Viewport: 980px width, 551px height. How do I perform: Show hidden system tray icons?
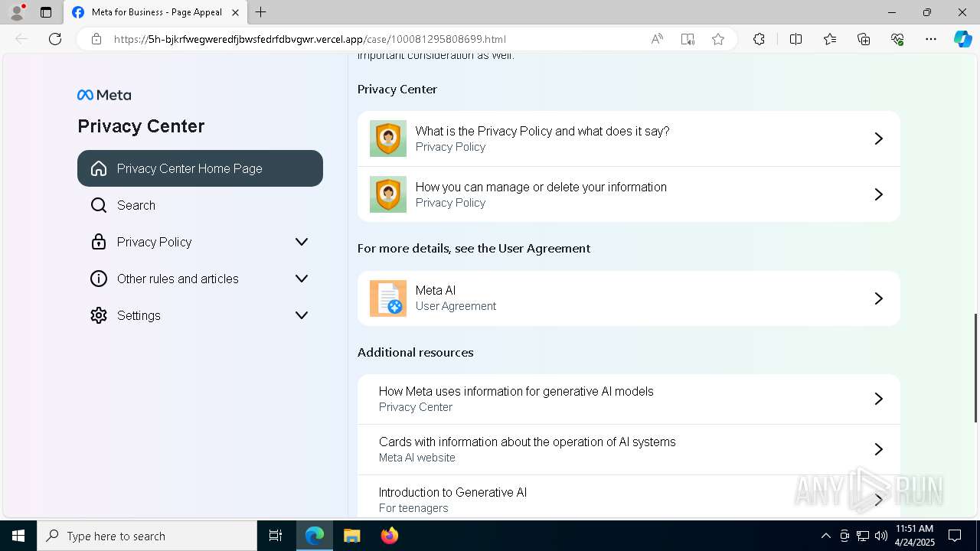(x=825, y=536)
